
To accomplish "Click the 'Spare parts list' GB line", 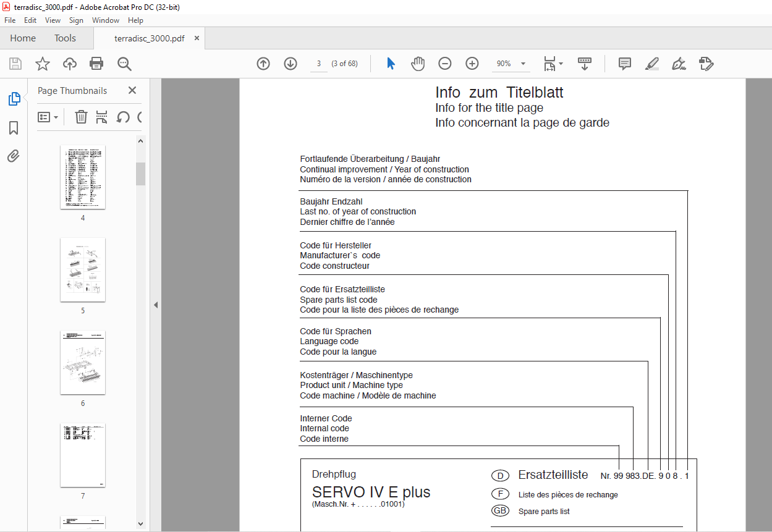I will pos(544,512).
